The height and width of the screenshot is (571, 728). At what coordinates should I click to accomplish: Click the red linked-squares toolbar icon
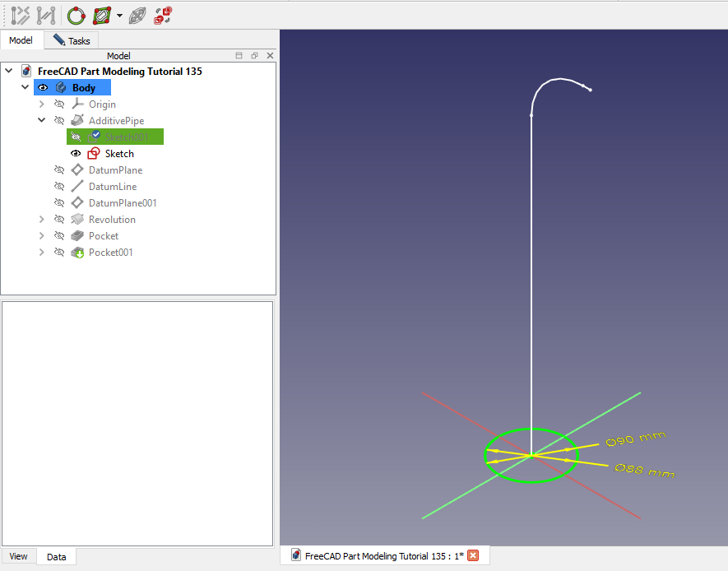point(163,15)
